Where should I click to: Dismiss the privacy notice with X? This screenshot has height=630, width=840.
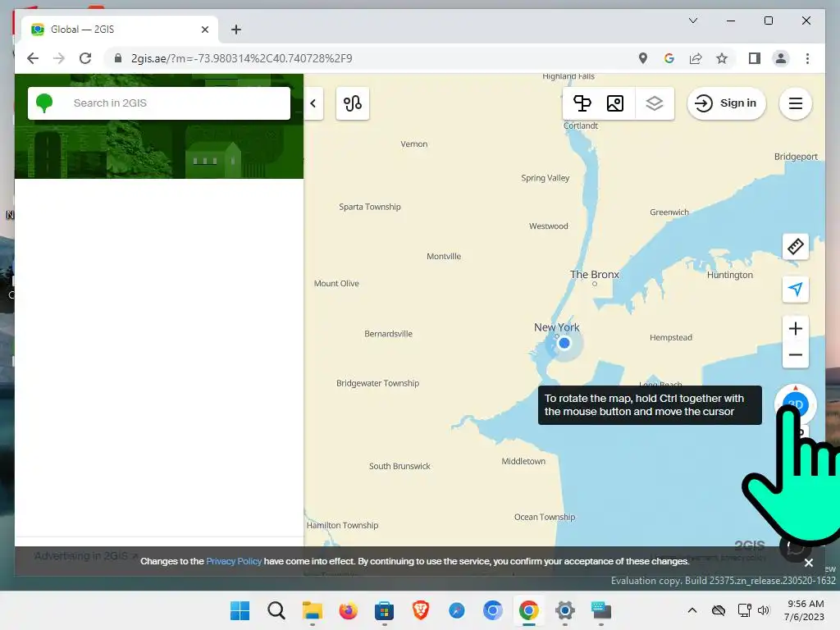point(808,563)
